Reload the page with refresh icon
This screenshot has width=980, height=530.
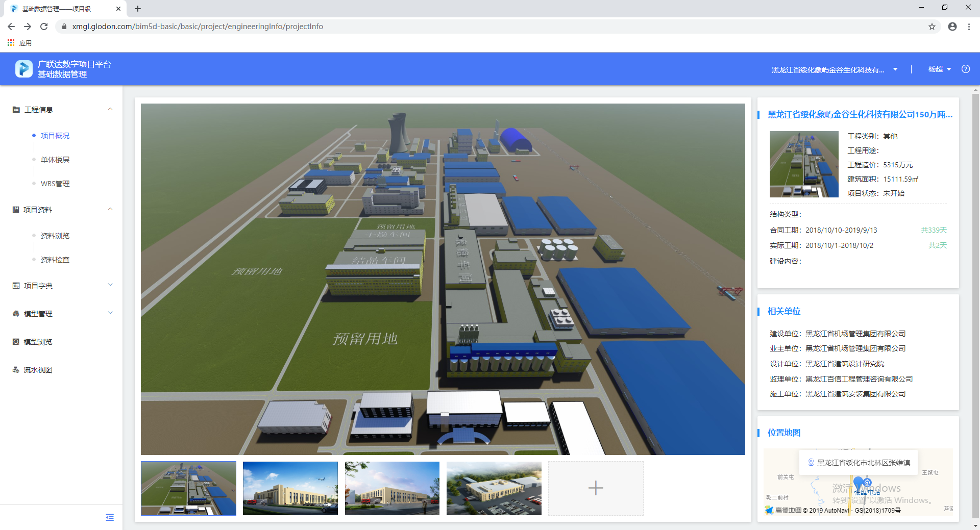(x=44, y=27)
